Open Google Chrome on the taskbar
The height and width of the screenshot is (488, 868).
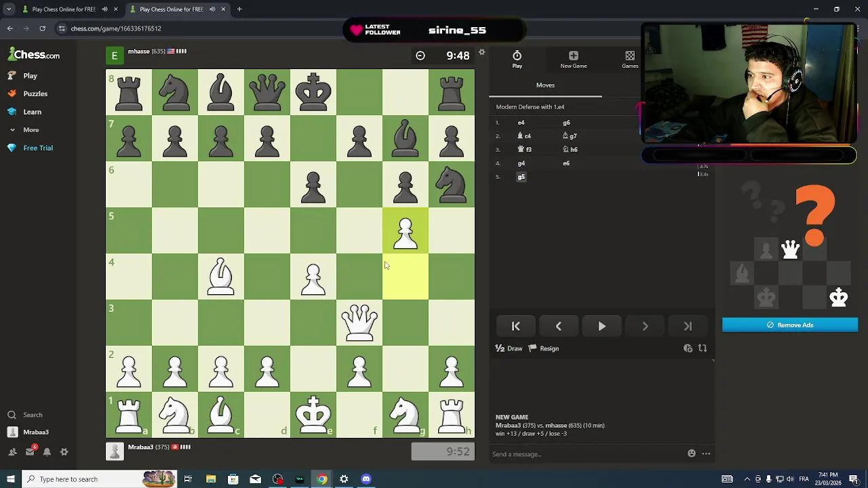(321, 479)
